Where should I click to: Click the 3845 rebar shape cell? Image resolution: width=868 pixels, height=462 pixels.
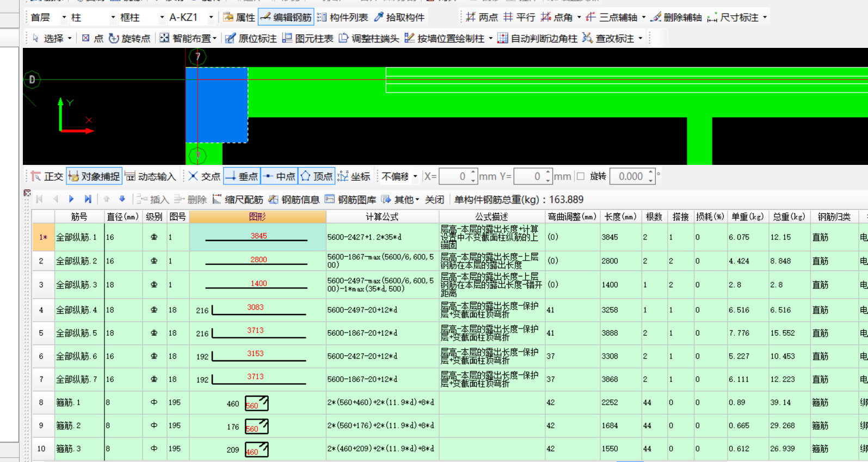257,237
